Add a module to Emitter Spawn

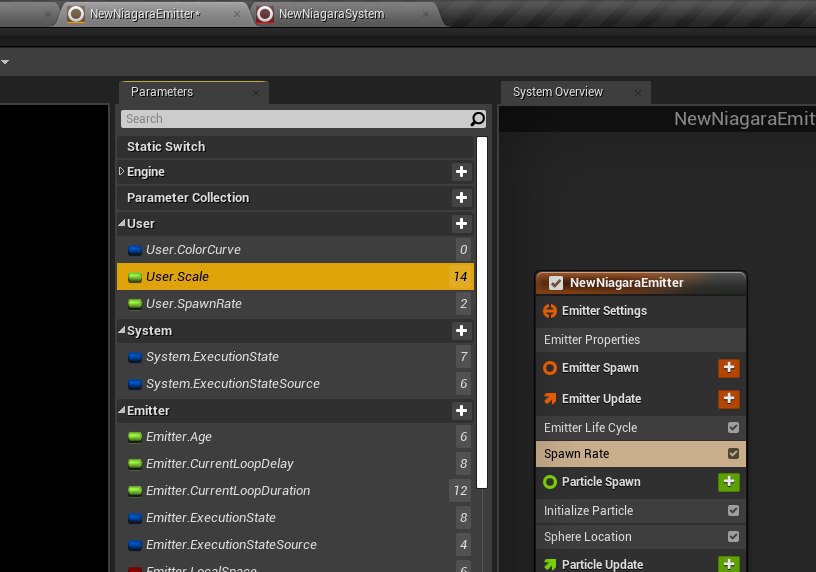click(x=729, y=368)
